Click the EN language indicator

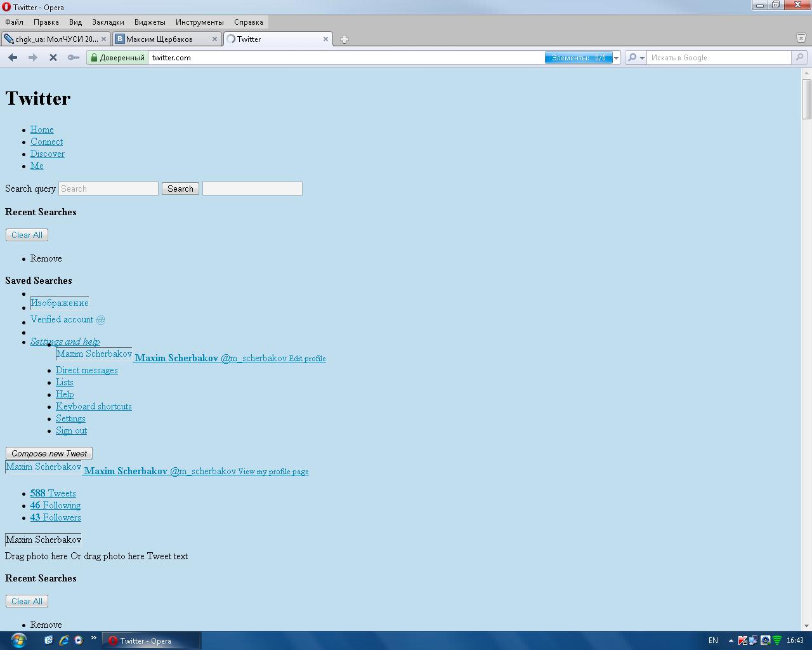(713, 640)
